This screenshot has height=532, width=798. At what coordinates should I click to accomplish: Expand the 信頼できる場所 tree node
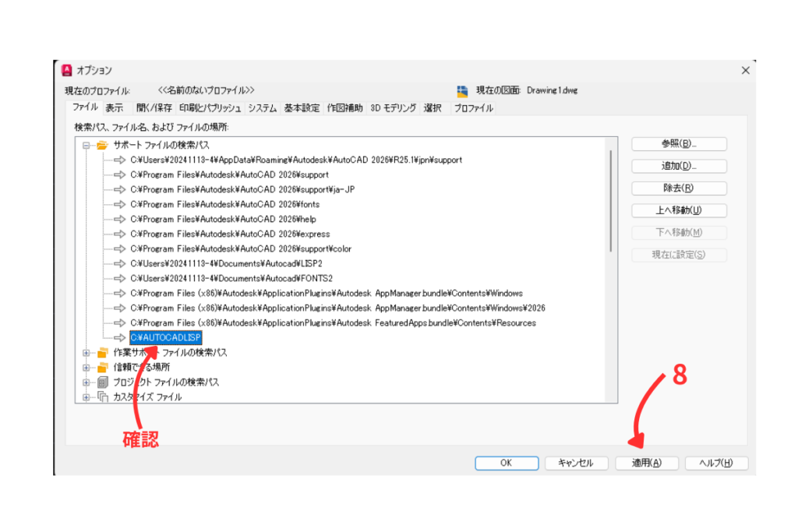[87, 368]
